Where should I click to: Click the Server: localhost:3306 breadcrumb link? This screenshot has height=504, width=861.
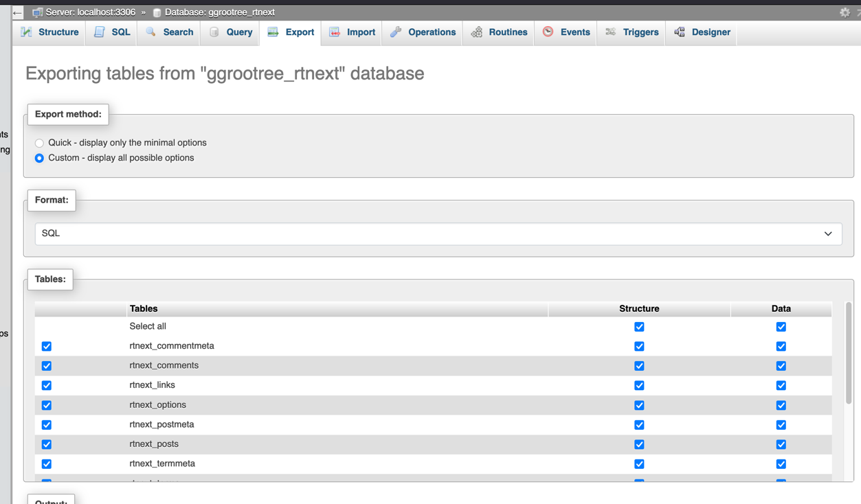[x=90, y=12]
